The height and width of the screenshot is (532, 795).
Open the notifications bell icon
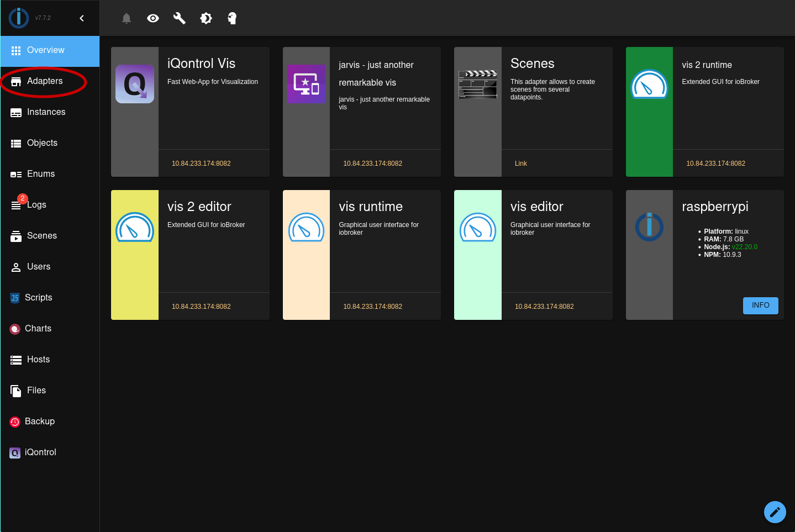126,18
